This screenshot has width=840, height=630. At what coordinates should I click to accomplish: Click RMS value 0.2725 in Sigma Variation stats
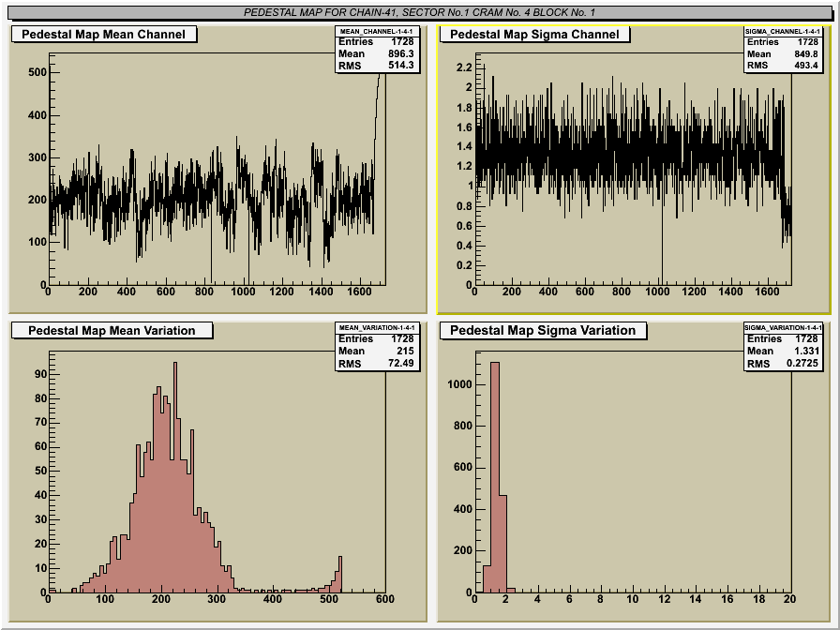click(802, 363)
